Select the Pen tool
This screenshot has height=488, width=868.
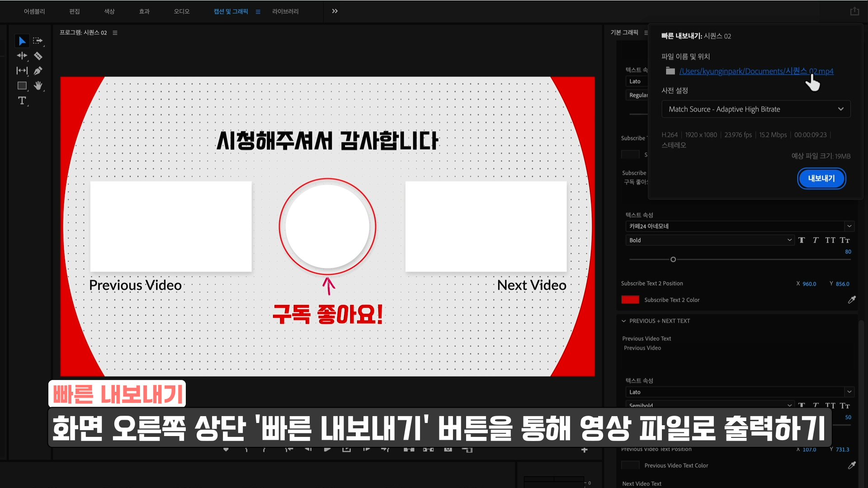click(x=38, y=71)
